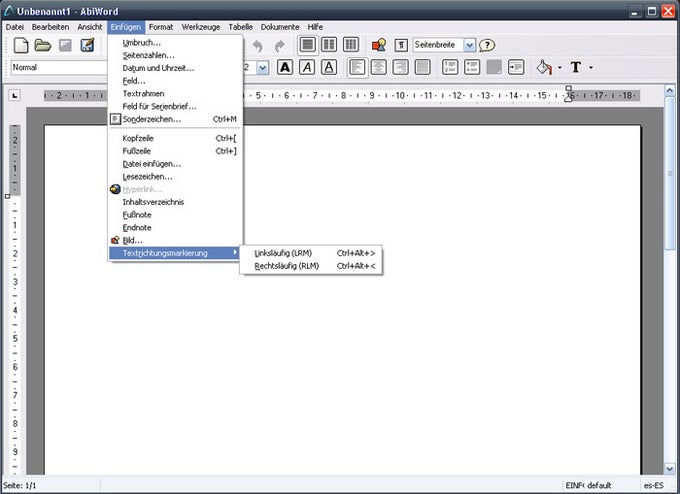Open the font size dropdown arrow
This screenshot has width=680, height=494.
point(262,68)
